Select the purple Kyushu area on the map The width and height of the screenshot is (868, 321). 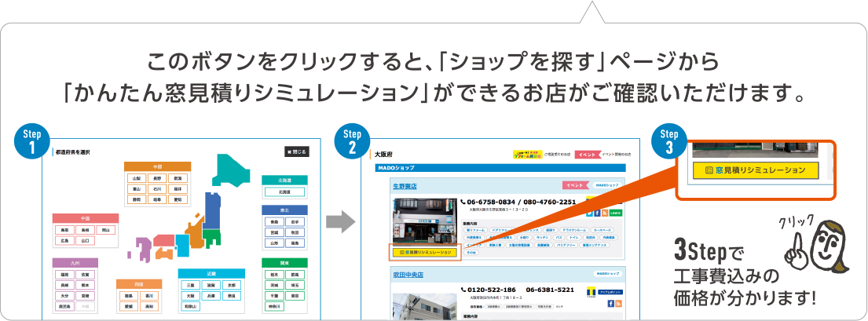[x=145, y=249]
